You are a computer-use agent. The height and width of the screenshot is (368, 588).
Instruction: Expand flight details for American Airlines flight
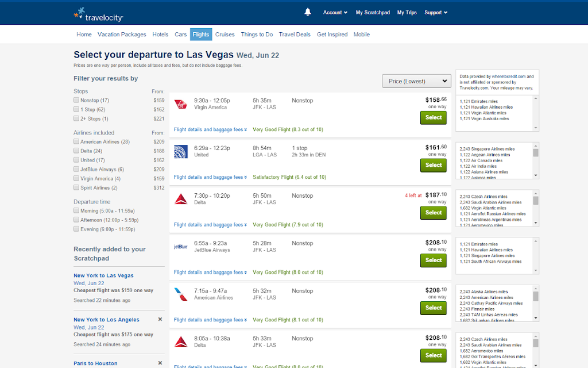coord(210,320)
